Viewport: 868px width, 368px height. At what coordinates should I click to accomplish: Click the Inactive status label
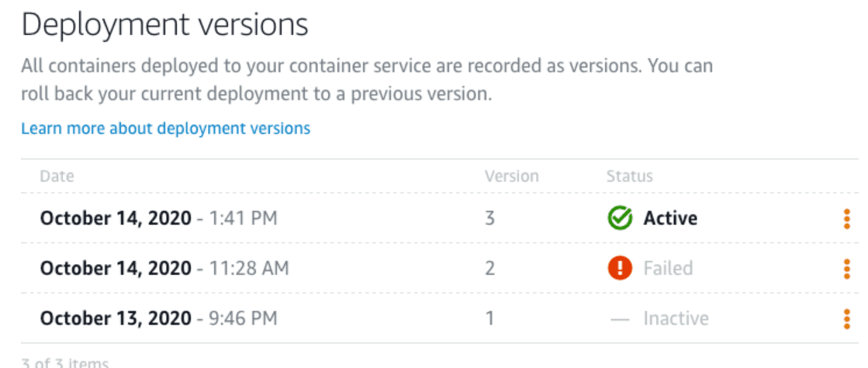click(x=676, y=318)
